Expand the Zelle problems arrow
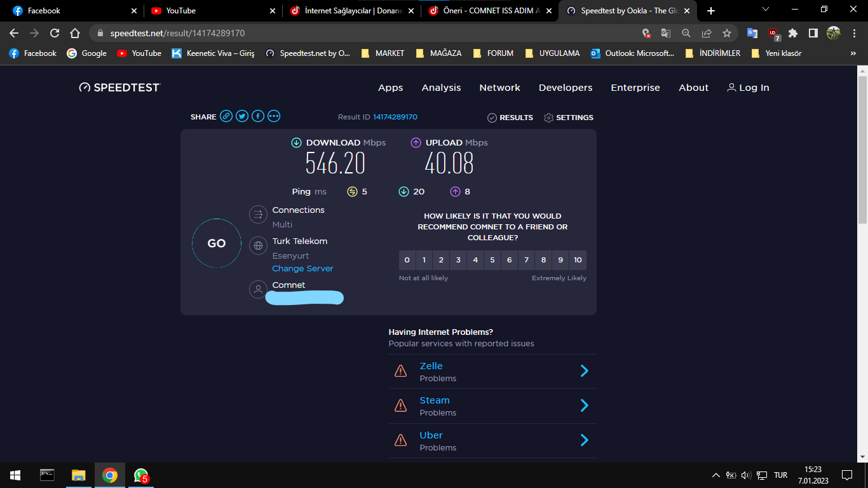 click(x=585, y=371)
